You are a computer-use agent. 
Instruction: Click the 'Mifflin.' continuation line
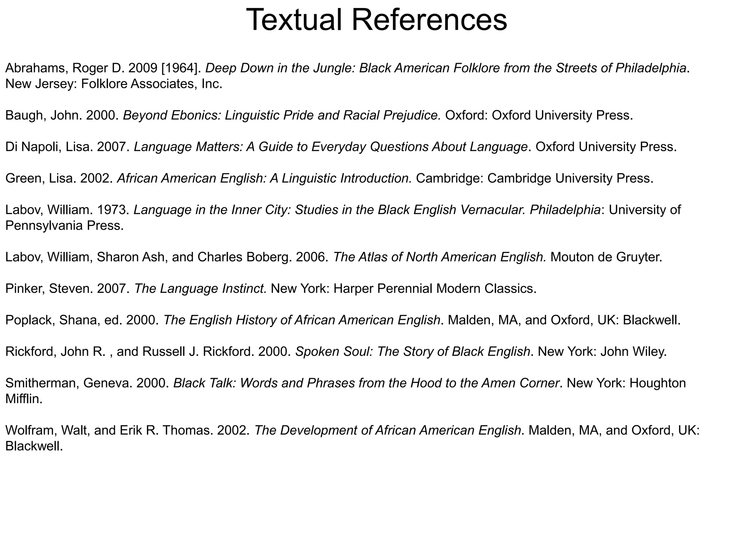(24, 400)
